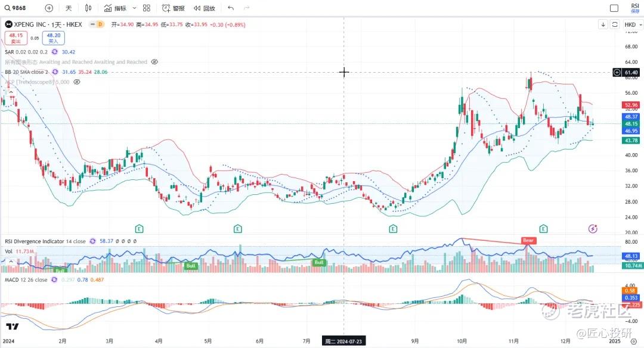Viewport: 644px width, 348px height.
Task: Click the bracket-square button beside HKD
Action: [615, 24]
